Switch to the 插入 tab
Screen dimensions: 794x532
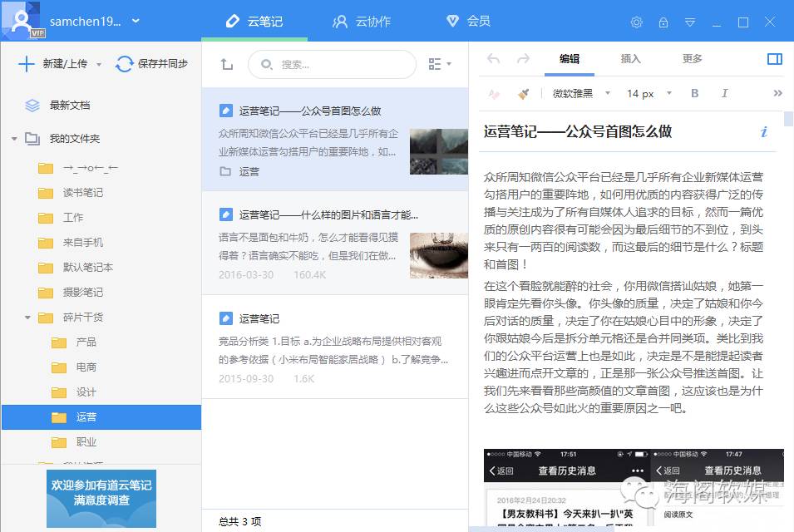click(x=630, y=59)
